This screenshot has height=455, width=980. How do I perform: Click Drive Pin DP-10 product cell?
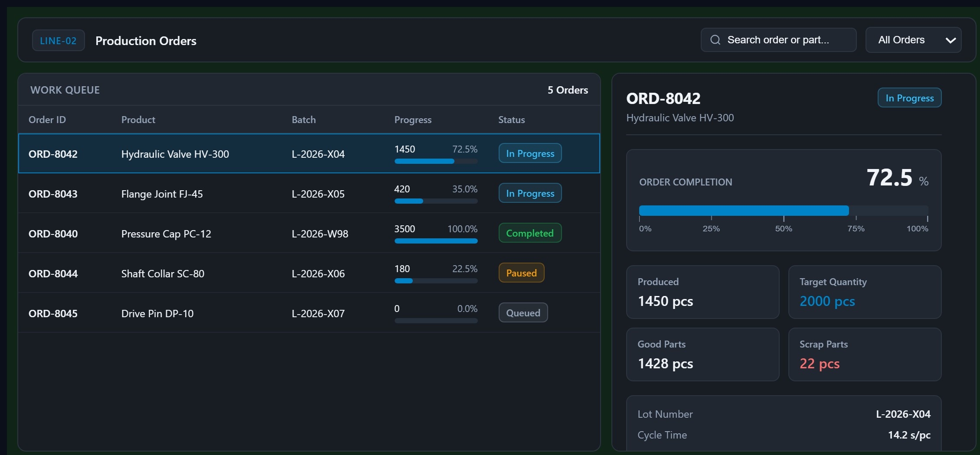click(157, 314)
